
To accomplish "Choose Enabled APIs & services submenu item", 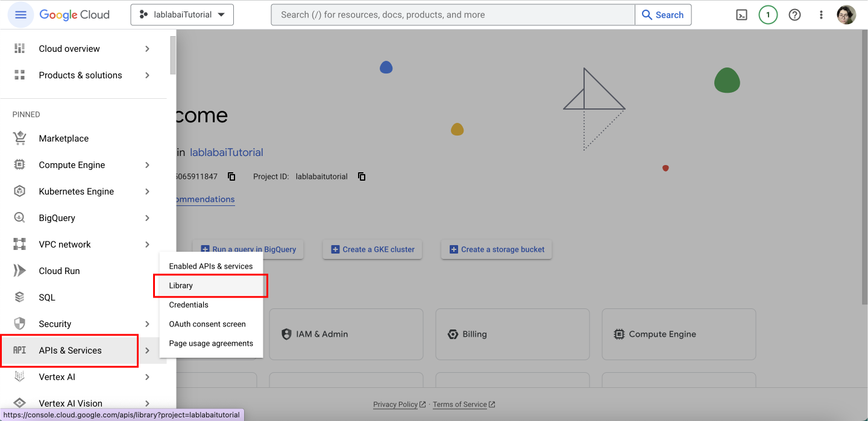I will [211, 266].
